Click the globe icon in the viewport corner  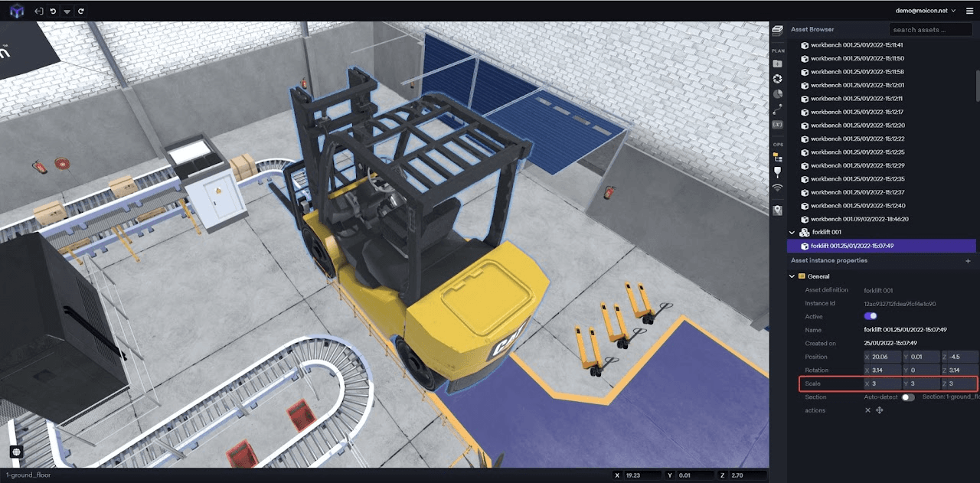16,452
